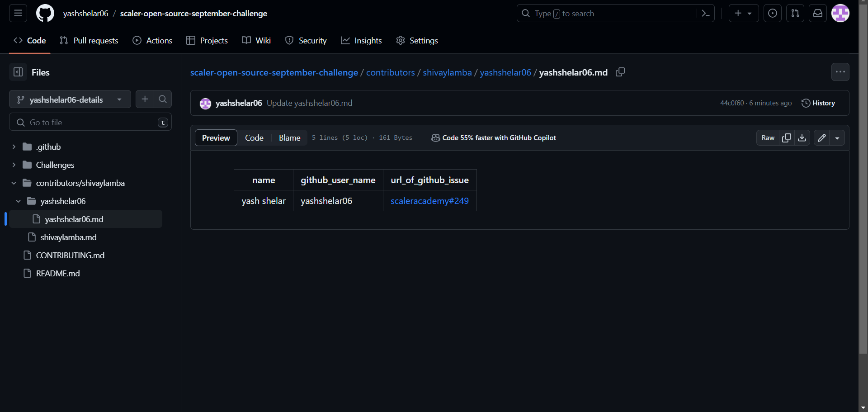868x412 pixels.
Task: Open the more options kebab menu
Action: click(840, 72)
